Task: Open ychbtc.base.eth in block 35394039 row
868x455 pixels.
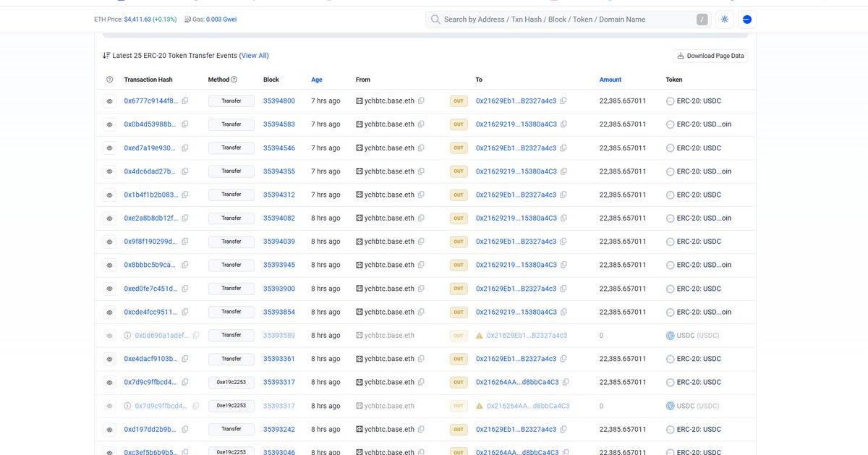Action: click(x=390, y=242)
